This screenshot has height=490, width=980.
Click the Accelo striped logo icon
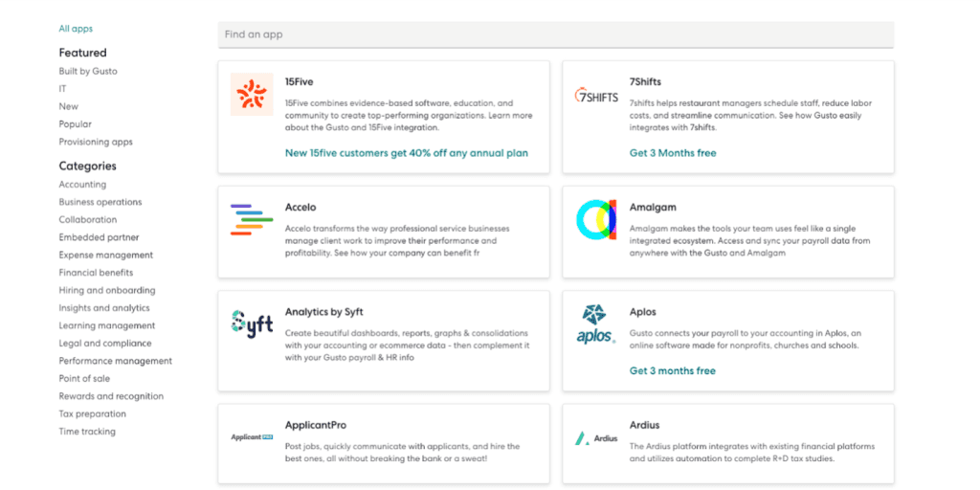click(x=252, y=219)
